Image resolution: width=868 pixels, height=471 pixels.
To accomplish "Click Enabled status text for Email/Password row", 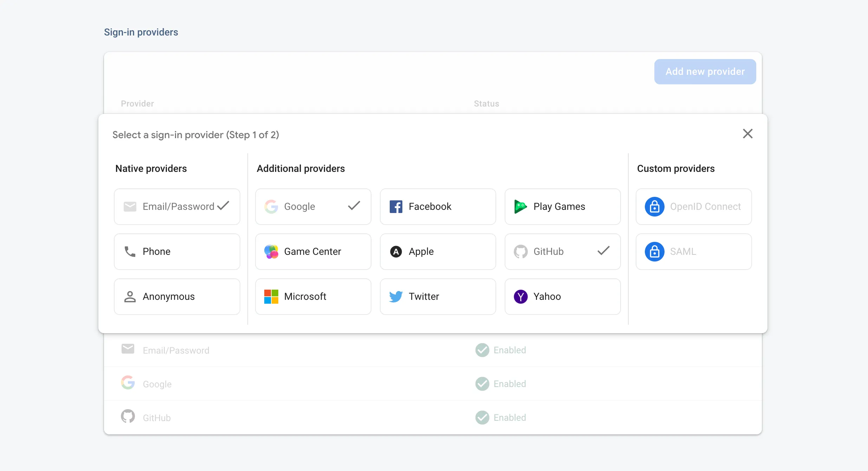I will 510,350.
